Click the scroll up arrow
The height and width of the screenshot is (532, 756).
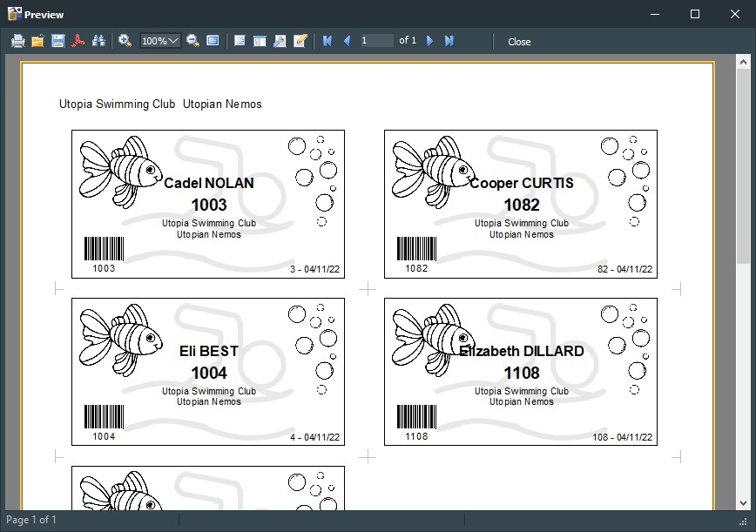[743, 62]
